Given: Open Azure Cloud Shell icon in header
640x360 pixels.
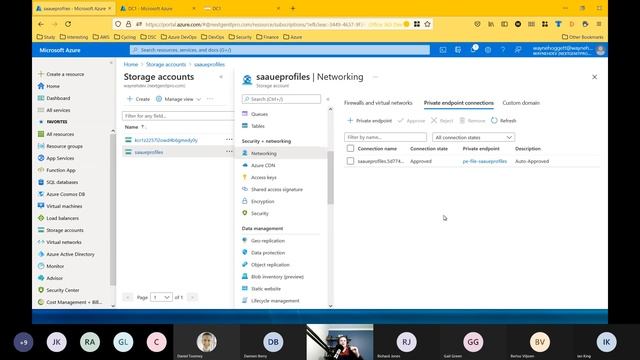Looking at the screenshot, I should (443, 50).
